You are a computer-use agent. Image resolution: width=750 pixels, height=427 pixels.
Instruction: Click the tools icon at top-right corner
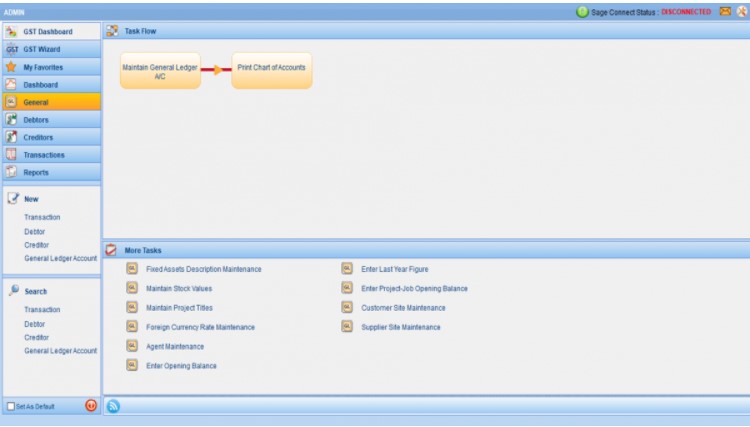coord(741,12)
